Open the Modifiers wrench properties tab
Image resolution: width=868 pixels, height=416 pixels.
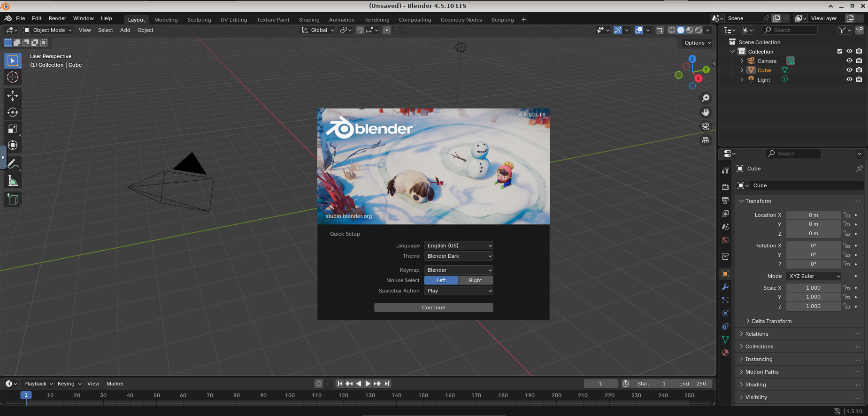click(x=725, y=287)
